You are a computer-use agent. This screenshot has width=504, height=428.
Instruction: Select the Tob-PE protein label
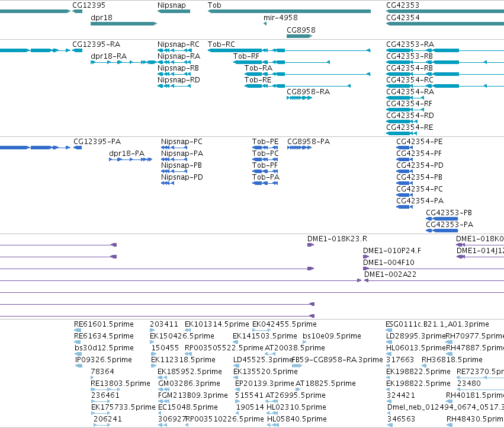[x=265, y=142]
